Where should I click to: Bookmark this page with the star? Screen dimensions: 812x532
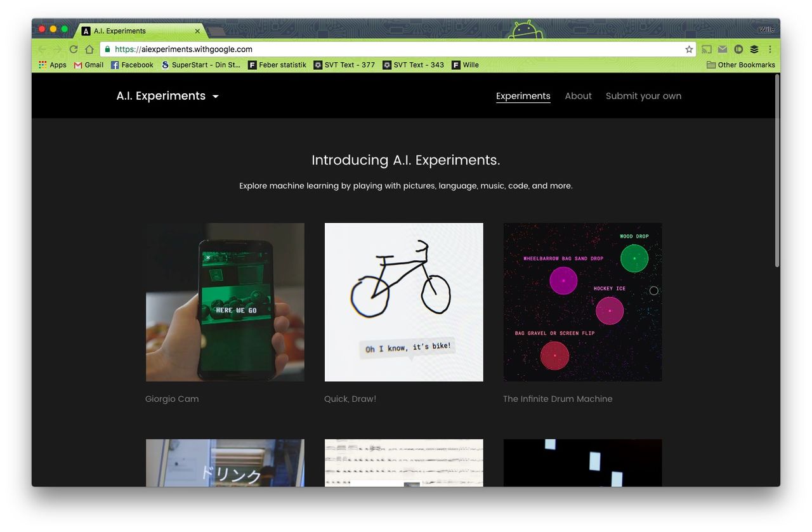click(689, 50)
